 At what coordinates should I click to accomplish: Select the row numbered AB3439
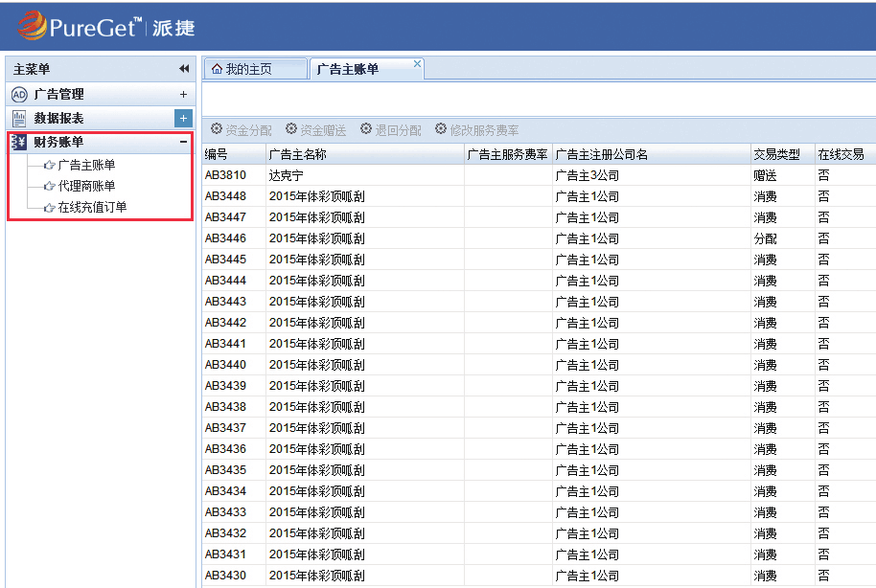click(x=540, y=386)
